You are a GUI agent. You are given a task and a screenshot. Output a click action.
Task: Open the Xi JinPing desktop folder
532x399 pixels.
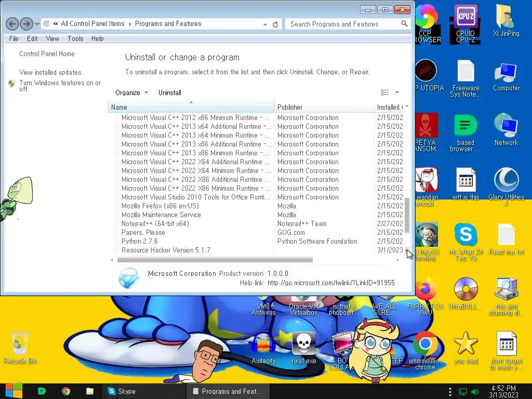coord(506,21)
